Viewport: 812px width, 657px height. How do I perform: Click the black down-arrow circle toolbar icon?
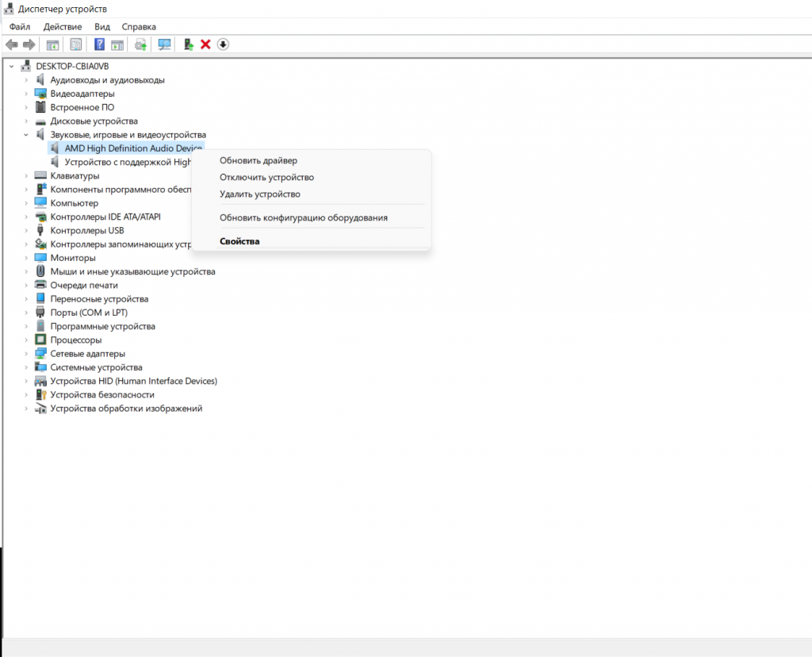pos(223,44)
